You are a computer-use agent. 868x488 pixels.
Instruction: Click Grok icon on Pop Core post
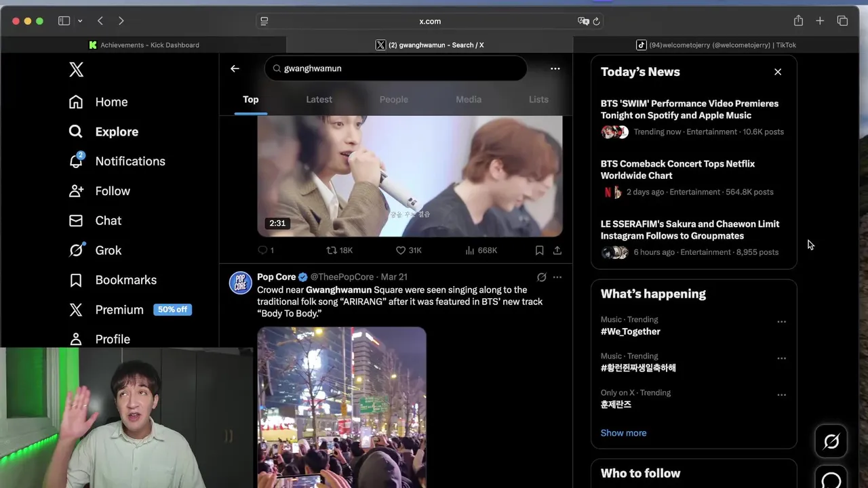541,277
